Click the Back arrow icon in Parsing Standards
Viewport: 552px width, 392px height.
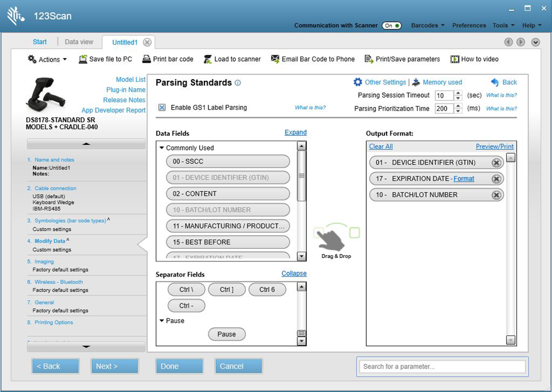pyautogui.click(x=495, y=83)
